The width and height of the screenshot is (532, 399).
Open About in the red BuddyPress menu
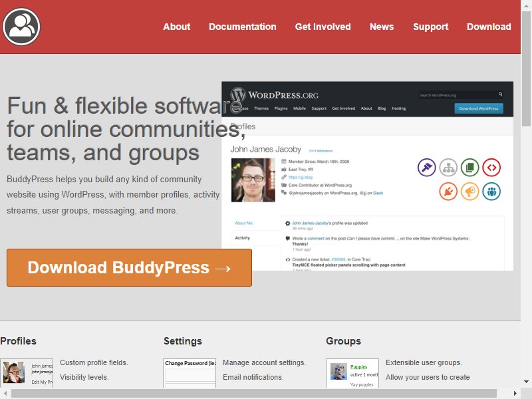pos(177,27)
